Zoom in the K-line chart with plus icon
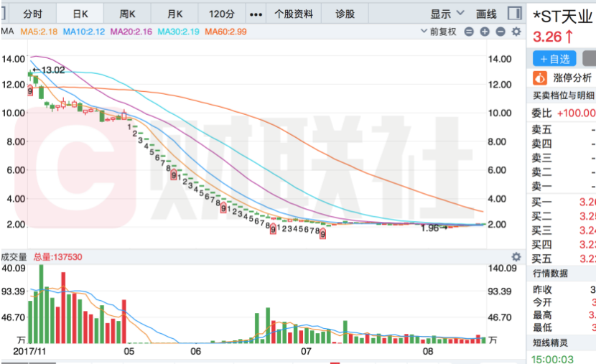Image resolution: width=596 pixels, height=364 pixels. click(485, 32)
